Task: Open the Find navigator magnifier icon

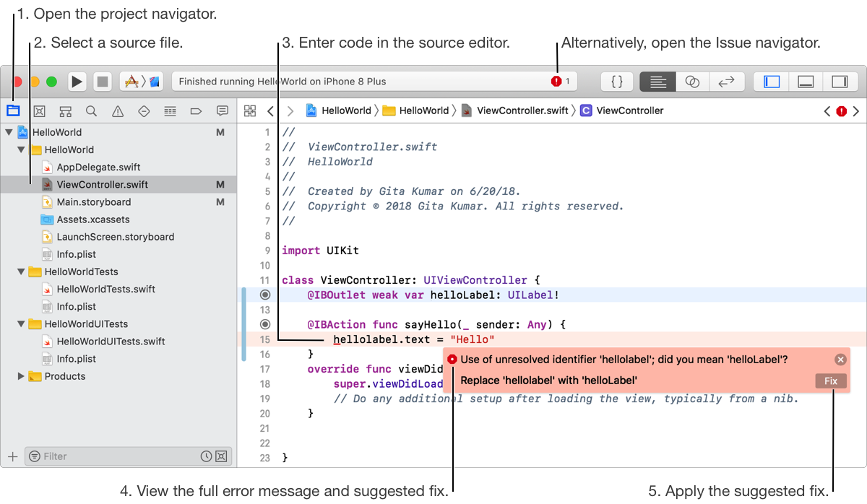Action: point(91,111)
